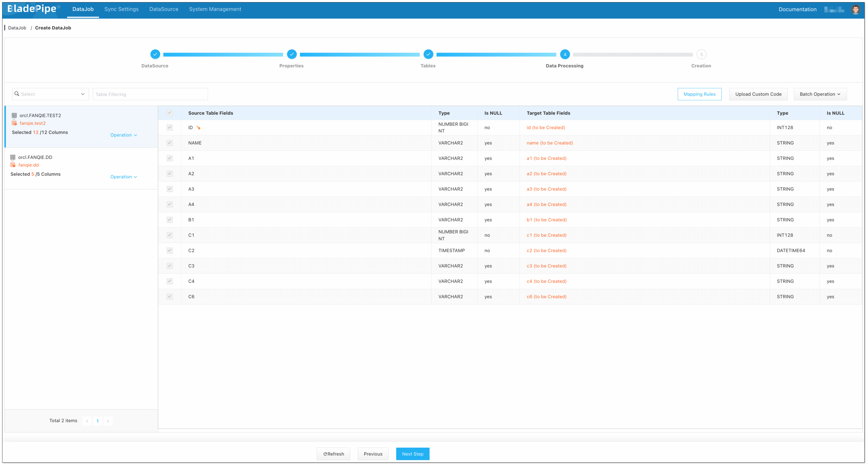The width and height of the screenshot is (868, 466).
Task: Switch to the Sync Settings tab
Action: tap(121, 9)
